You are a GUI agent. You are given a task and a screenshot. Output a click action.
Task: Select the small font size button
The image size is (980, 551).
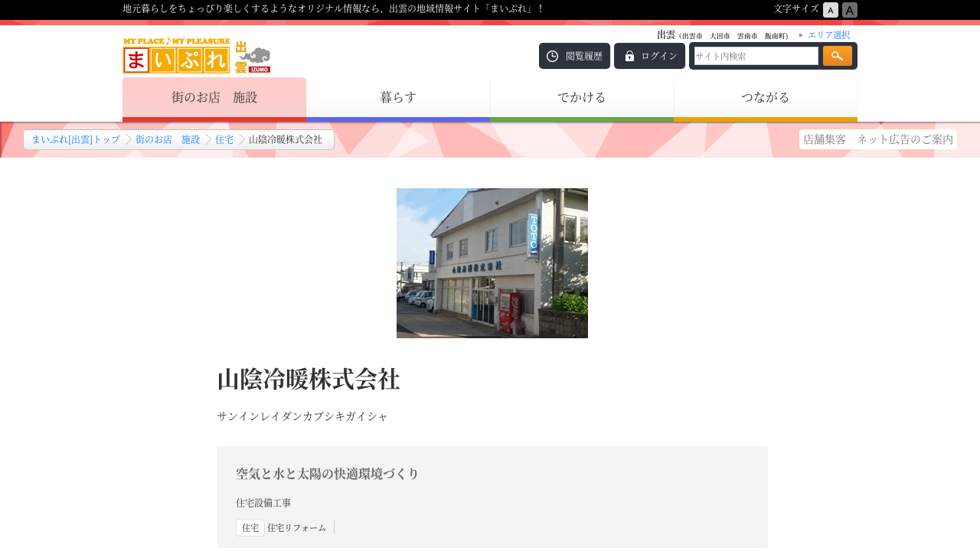click(831, 10)
